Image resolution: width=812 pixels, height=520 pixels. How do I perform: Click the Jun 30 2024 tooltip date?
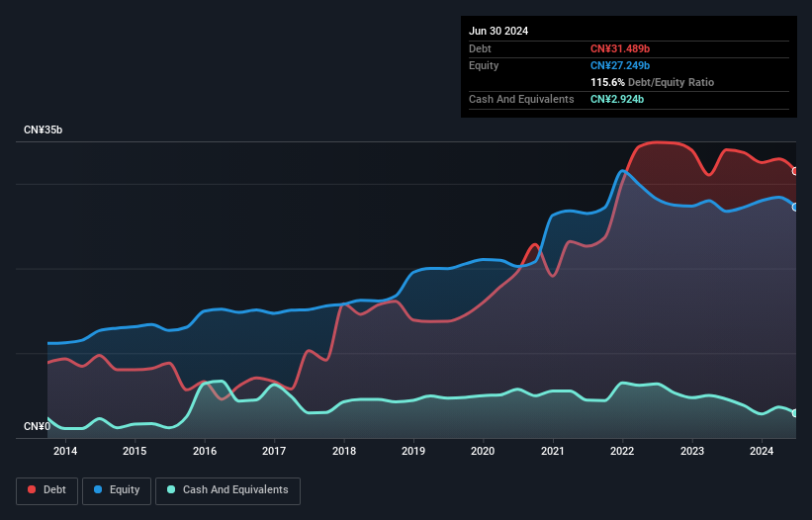(498, 31)
